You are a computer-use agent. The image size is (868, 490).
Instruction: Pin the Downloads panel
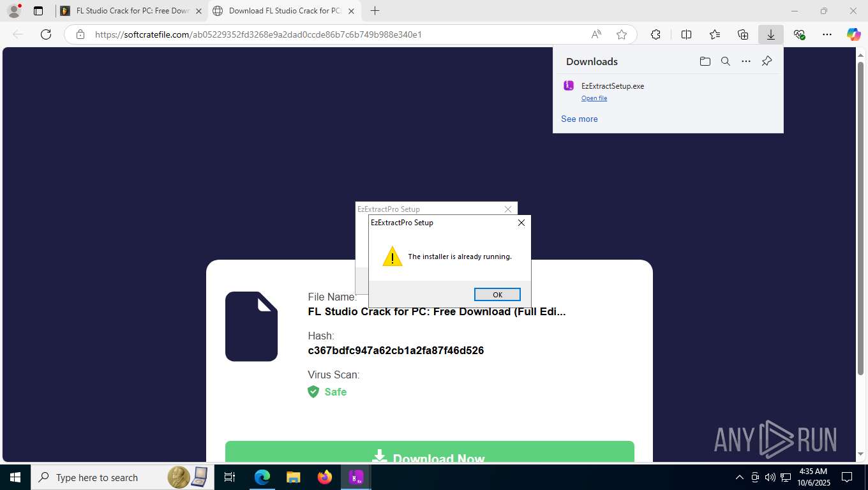[x=767, y=61]
